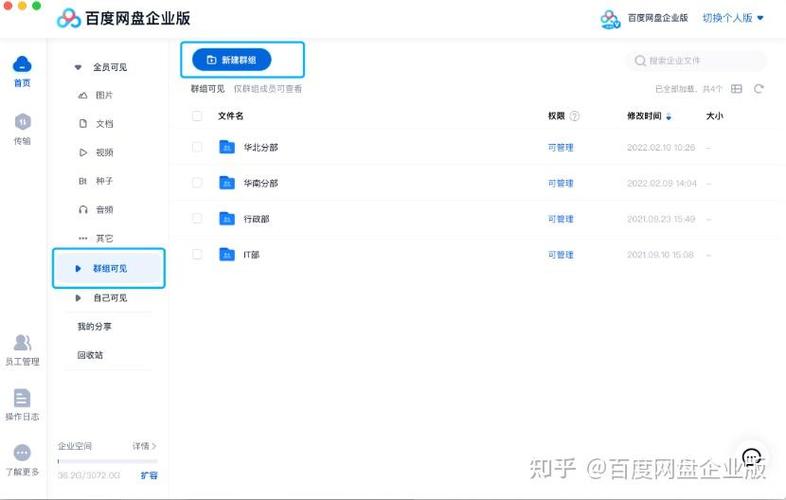Click the help icon beside 权限
The height and width of the screenshot is (500, 786).
(x=575, y=116)
